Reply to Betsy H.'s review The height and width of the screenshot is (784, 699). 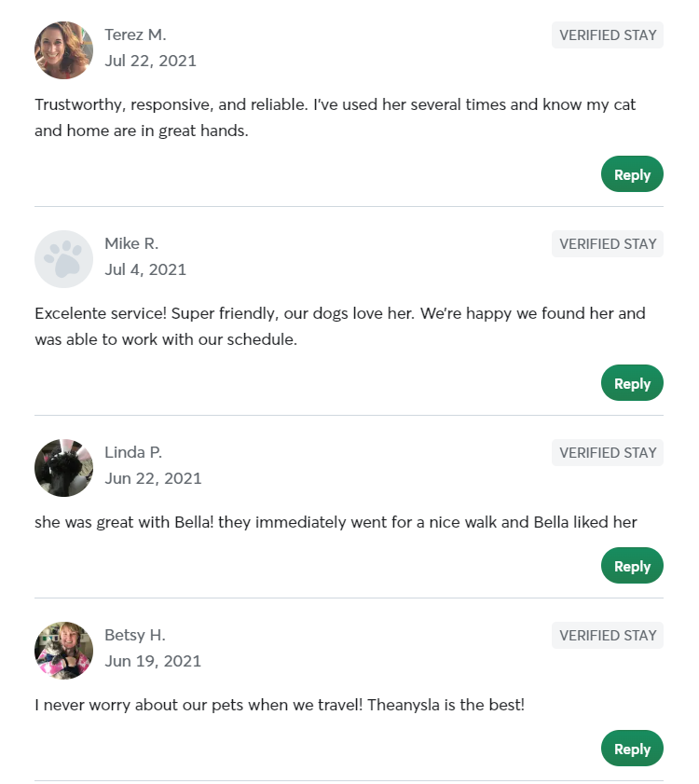(632, 748)
